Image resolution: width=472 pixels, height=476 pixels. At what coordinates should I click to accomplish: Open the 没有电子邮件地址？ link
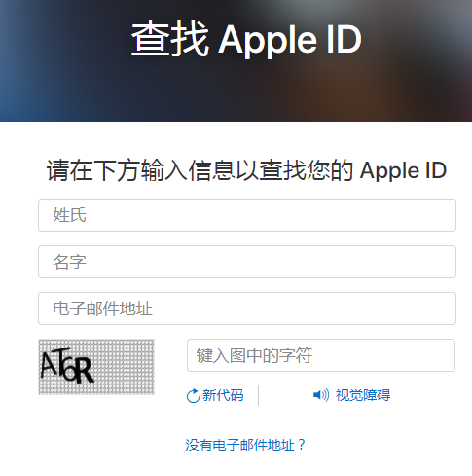tap(245, 445)
